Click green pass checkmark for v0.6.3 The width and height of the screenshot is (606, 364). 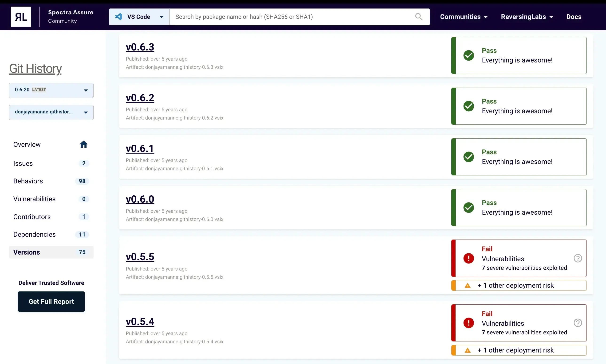pos(468,55)
